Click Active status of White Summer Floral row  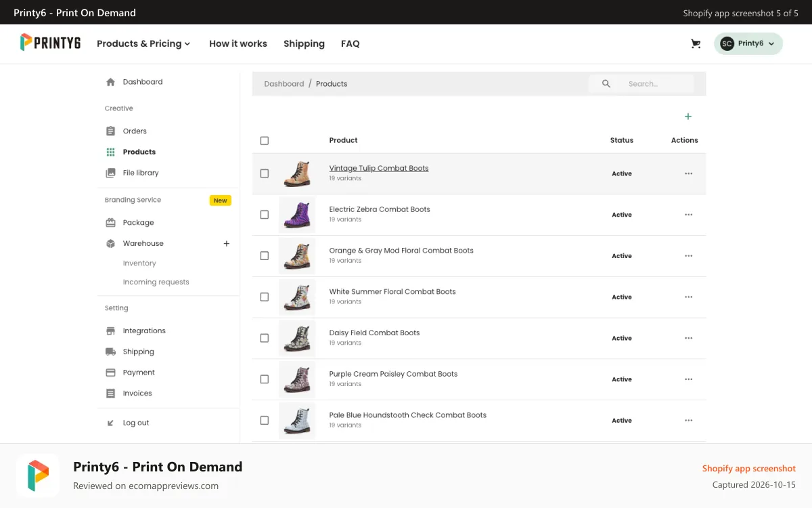(622, 297)
